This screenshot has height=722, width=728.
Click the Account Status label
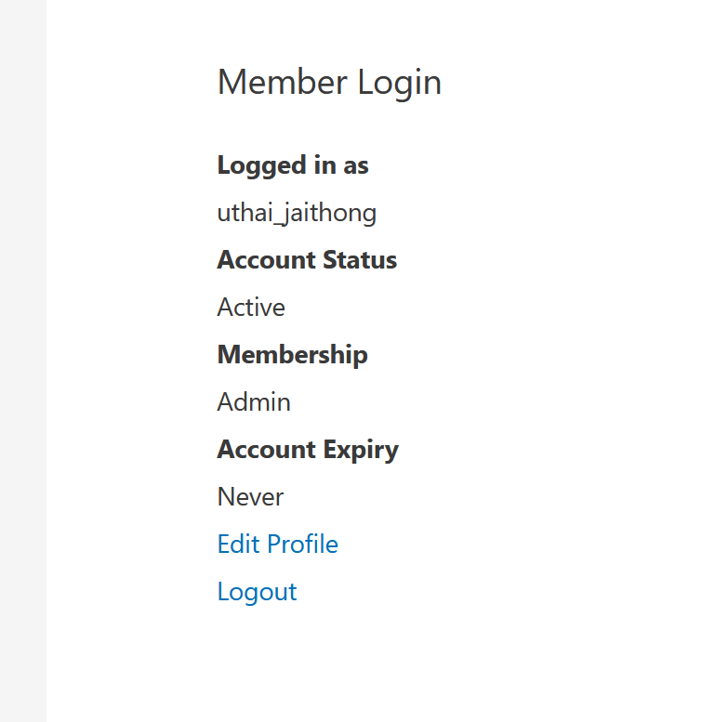coord(307,260)
